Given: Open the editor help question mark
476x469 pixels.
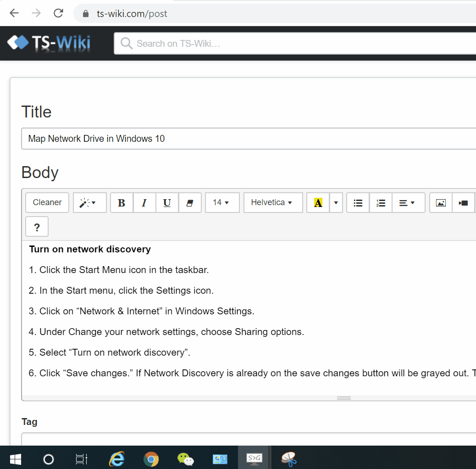Looking at the screenshot, I should pyautogui.click(x=37, y=227).
